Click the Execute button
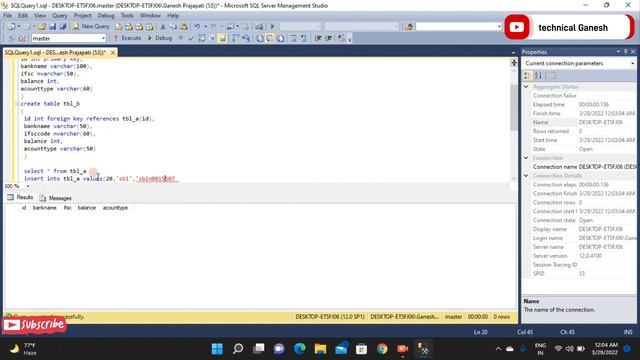 click(x=127, y=38)
